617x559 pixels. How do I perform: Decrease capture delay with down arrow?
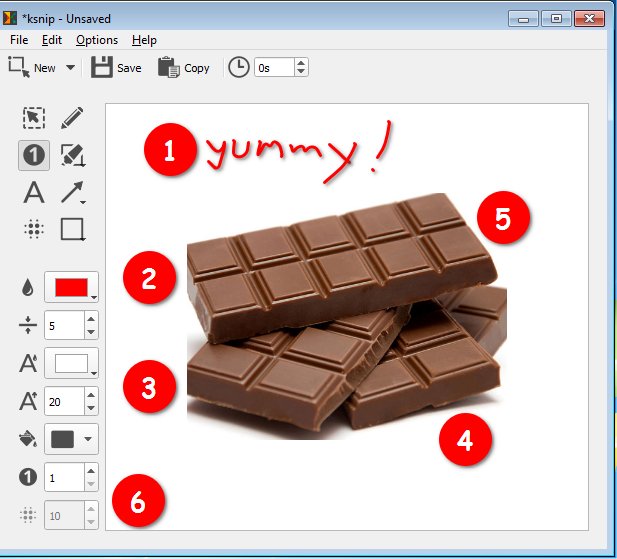coord(301,72)
